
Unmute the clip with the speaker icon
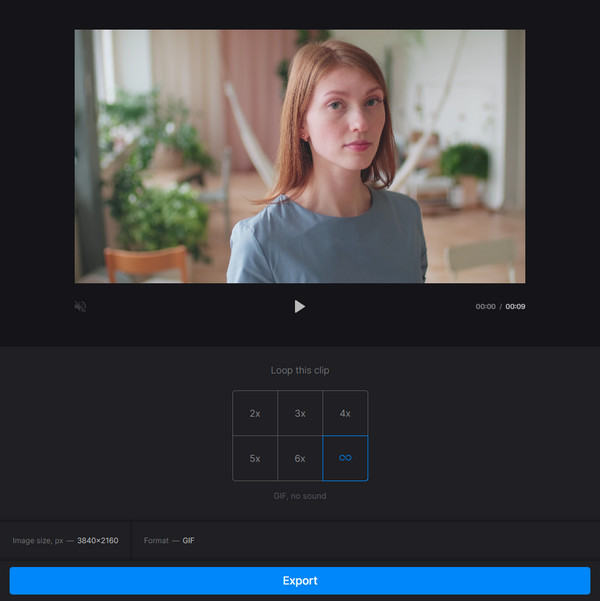[x=80, y=306]
